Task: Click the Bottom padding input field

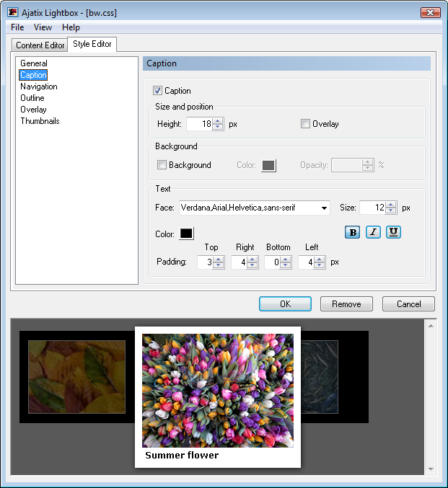Action: point(272,262)
